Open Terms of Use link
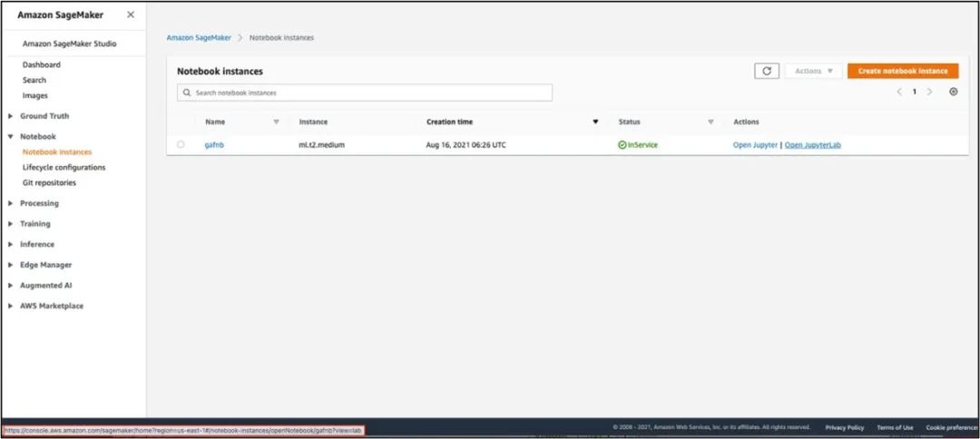 895,428
